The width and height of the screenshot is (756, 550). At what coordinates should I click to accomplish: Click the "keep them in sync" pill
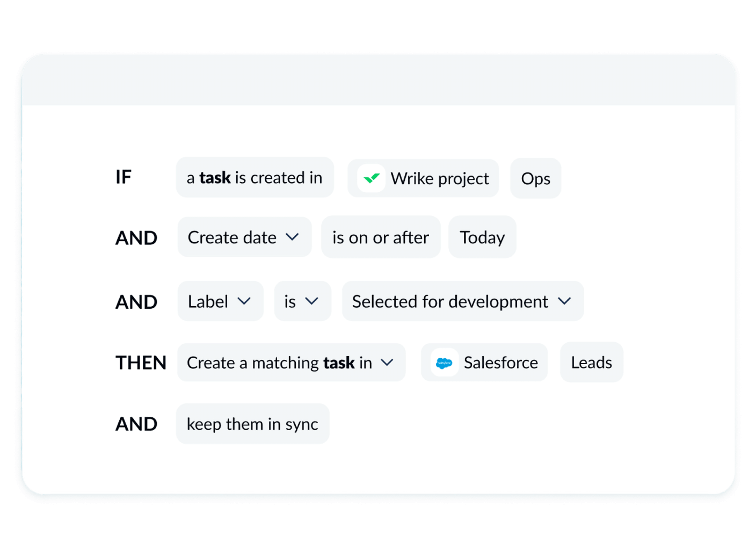pos(252,424)
